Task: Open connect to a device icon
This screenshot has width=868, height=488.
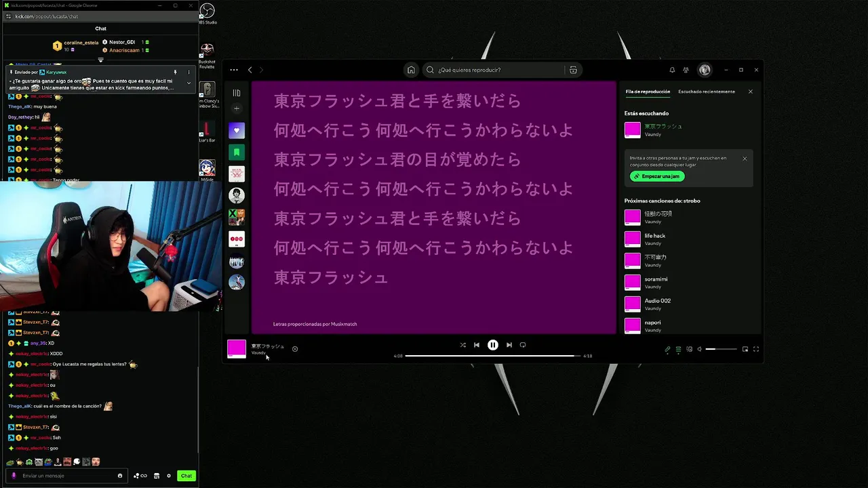Action: pos(690,349)
